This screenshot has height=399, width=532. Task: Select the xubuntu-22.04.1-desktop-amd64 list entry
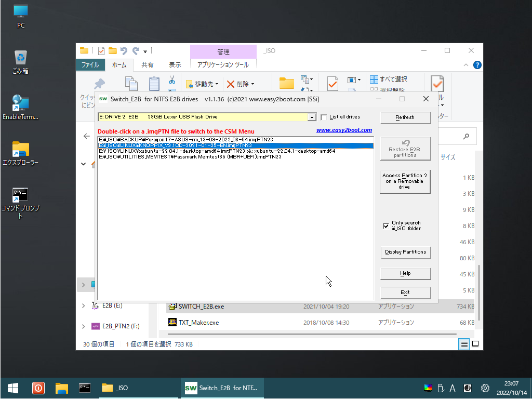pyautogui.click(x=236, y=151)
